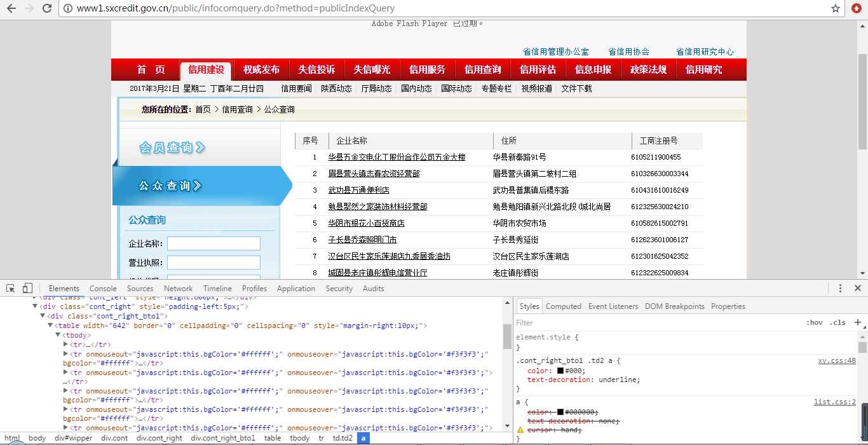This screenshot has width=868, height=445.
Task: Open the DevTools three-dot customize menu
Action: [x=840, y=288]
